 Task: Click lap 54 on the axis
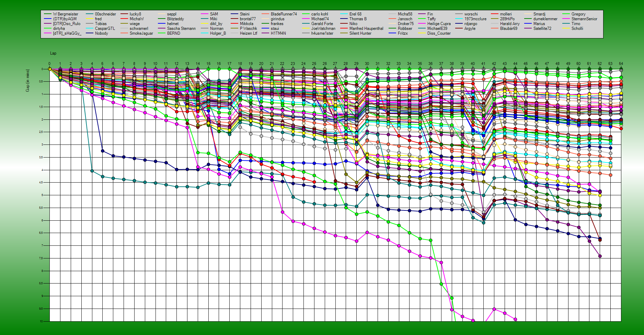point(621,63)
